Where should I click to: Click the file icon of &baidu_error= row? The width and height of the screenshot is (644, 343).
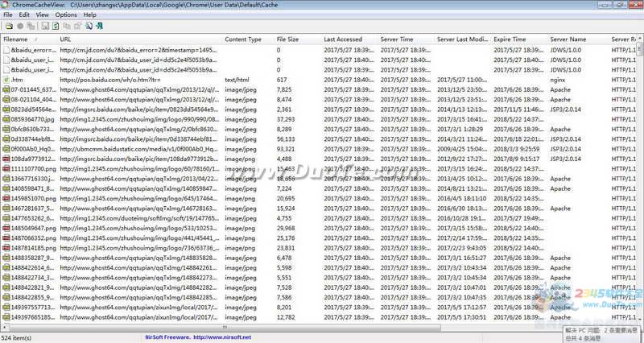(6, 50)
